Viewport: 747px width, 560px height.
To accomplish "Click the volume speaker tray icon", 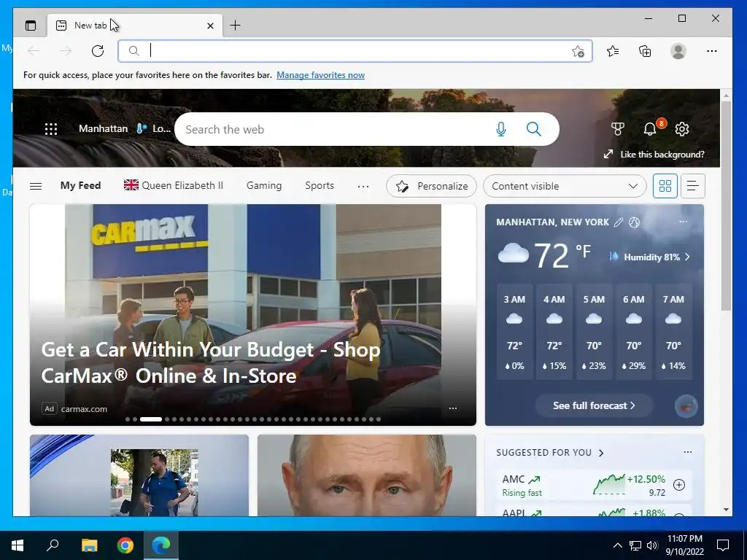I will coord(651,545).
